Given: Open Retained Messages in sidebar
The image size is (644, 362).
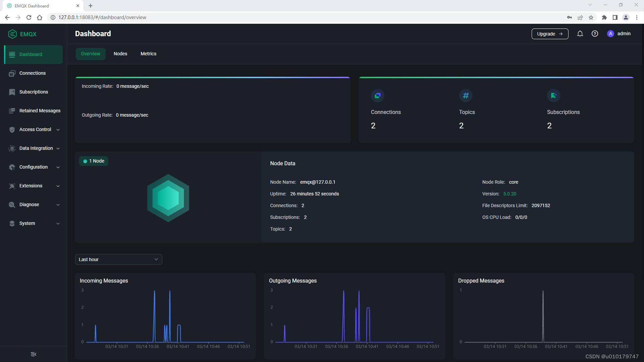Looking at the screenshot, I should pos(40,111).
